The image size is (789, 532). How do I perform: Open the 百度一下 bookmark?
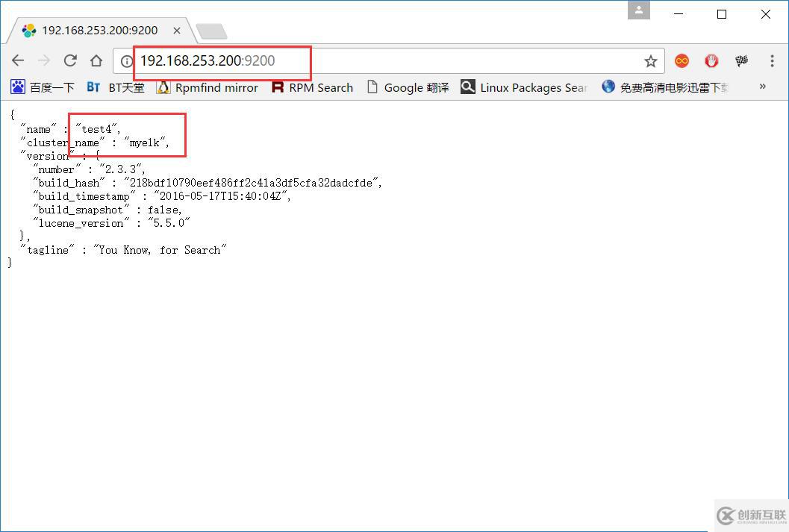pyautogui.click(x=43, y=87)
